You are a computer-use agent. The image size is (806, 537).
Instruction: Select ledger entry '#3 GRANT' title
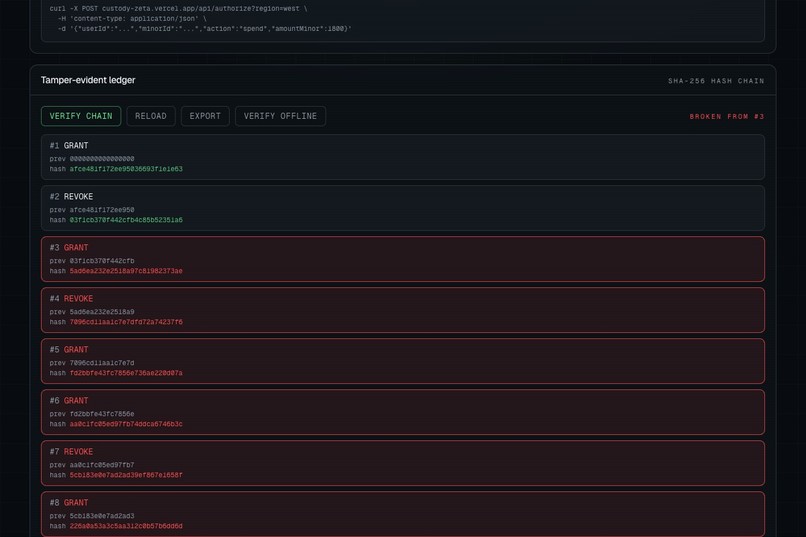[x=69, y=248]
